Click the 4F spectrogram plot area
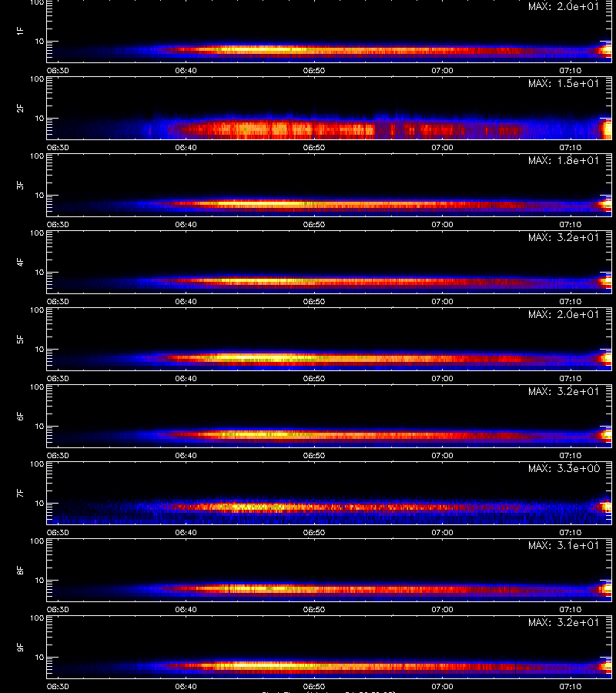The height and width of the screenshot is (693, 616). tap(330, 262)
